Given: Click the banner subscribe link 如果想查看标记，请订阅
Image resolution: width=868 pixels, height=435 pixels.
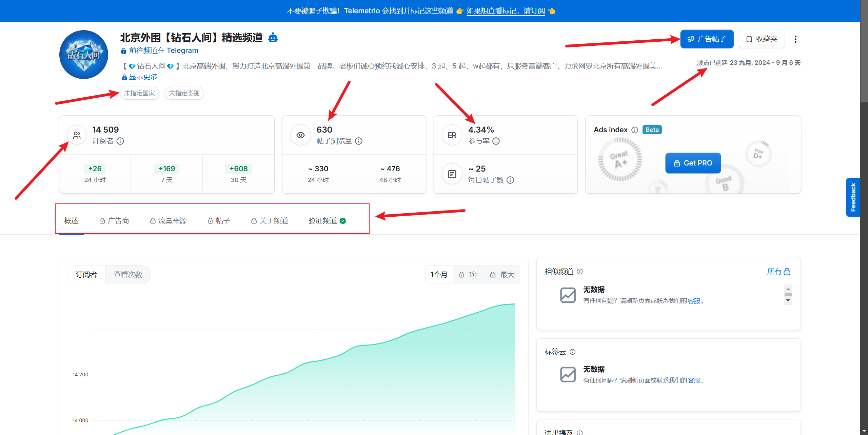Looking at the screenshot, I should pos(506,11).
